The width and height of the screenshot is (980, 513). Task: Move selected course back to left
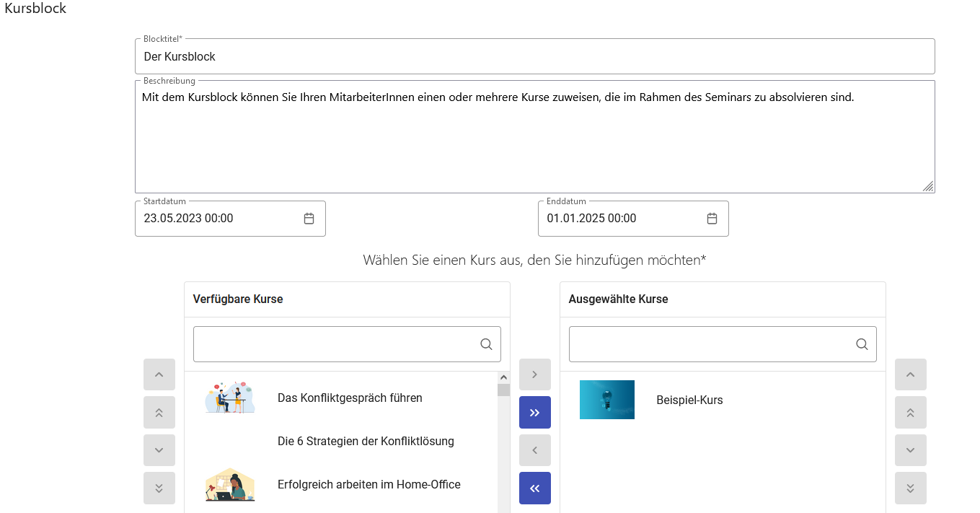click(x=534, y=450)
